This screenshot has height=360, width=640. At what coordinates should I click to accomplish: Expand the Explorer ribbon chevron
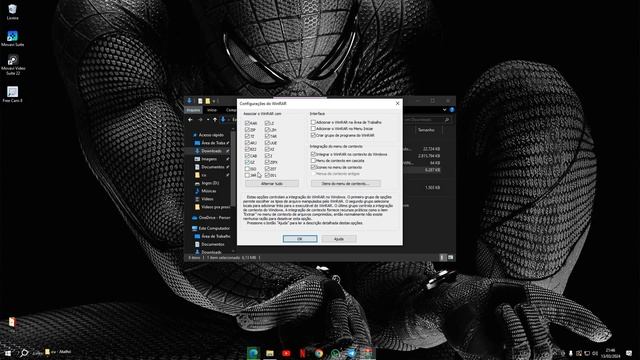(444, 110)
